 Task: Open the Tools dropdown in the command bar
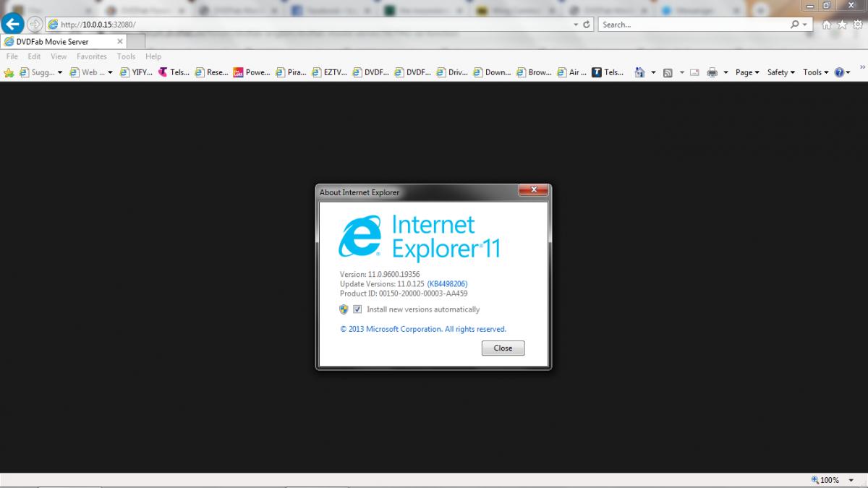(x=816, y=72)
